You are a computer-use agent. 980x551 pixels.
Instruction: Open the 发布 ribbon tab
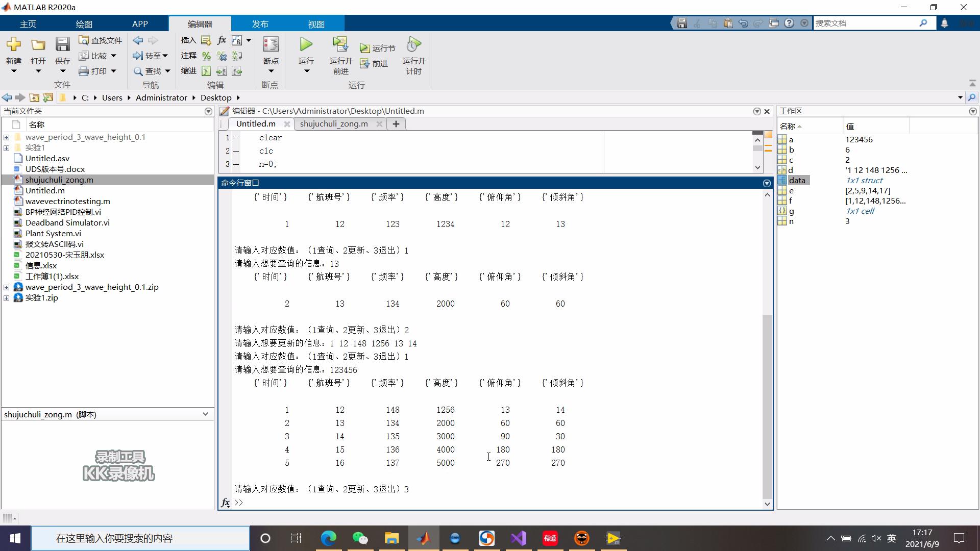(x=259, y=23)
